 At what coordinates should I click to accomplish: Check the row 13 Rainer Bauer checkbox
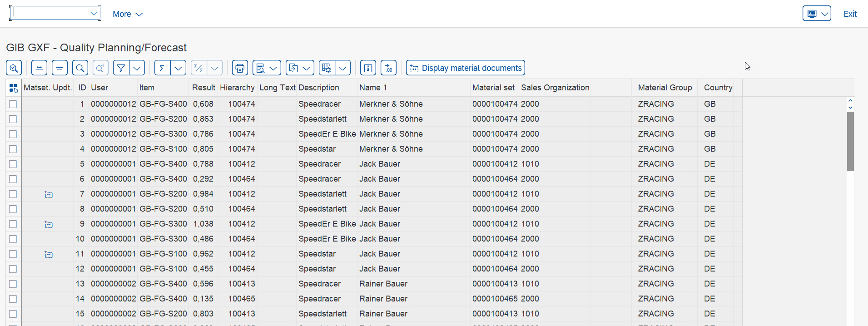click(x=13, y=284)
